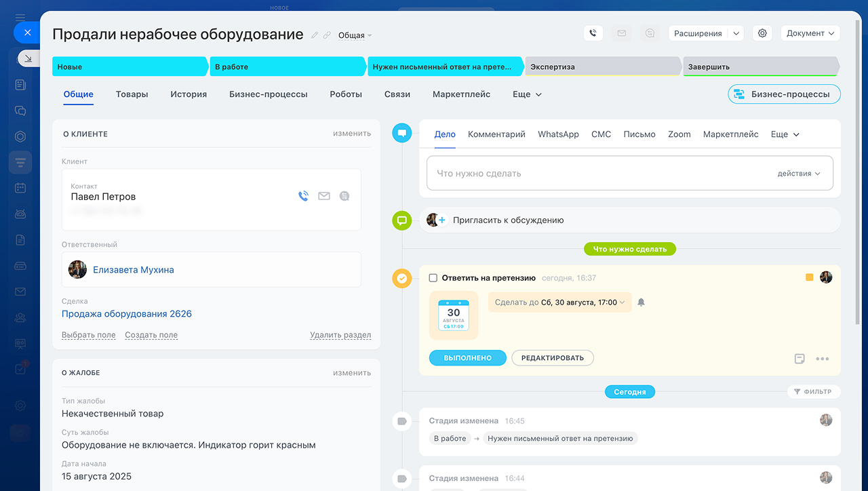The image size is (868, 491).
Task: Select the 'Новые' stage
Action: coord(130,66)
